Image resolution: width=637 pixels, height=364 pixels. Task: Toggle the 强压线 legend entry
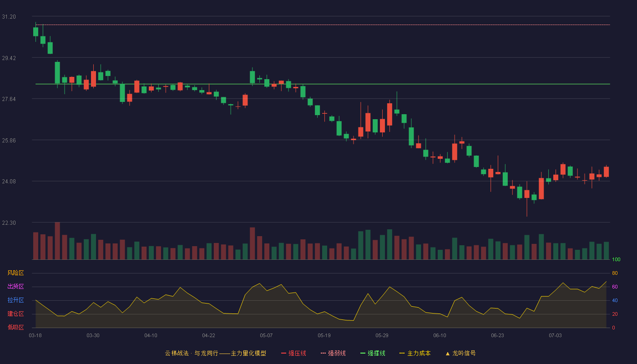pos(293,353)
